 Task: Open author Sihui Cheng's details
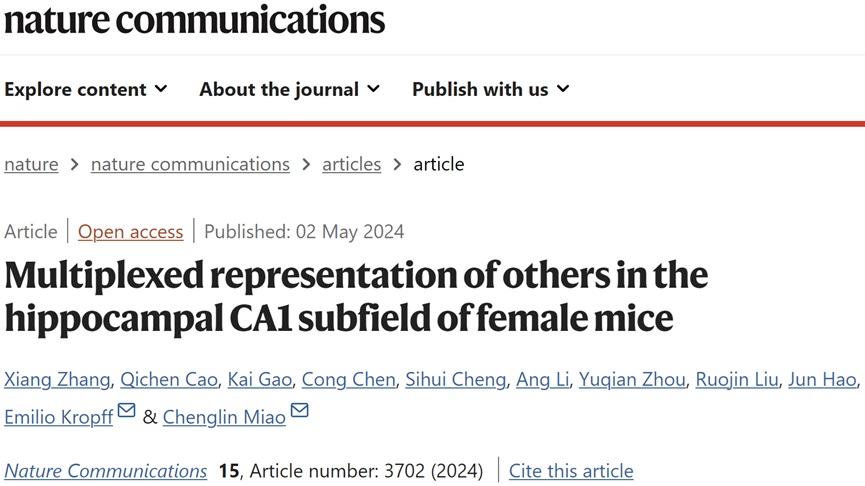(458, 379)
